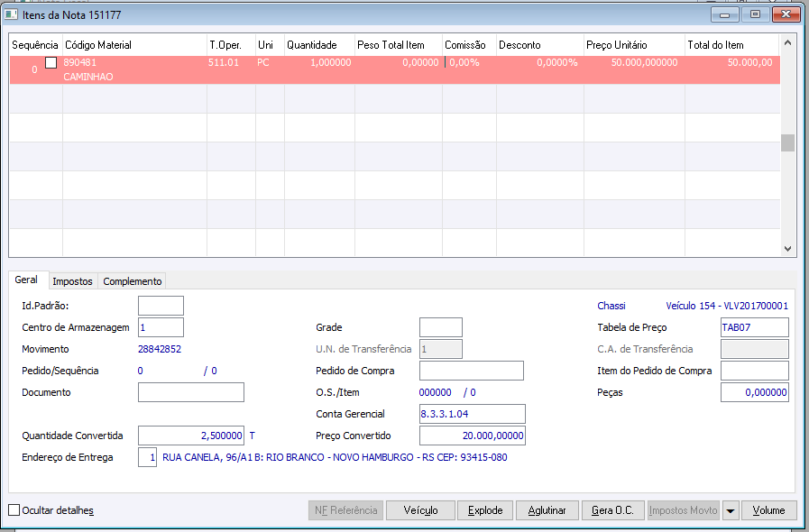This screenshot has height=532, width=809.
Task: Click the Preço Unitário column header
Action: (x=634, y=45)
